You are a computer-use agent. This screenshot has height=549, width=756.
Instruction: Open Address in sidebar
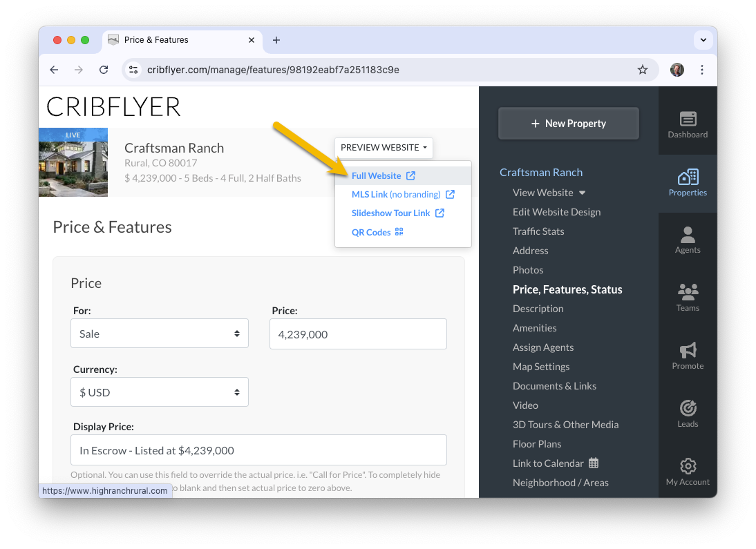click(530, 251)
